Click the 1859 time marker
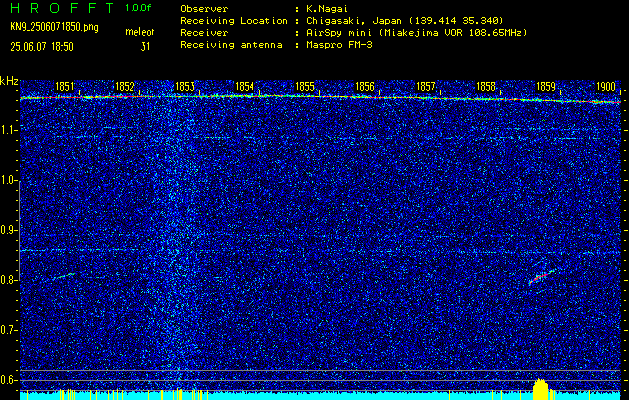Viewport: 629px width, 400px height. click(x=546, y=87)
